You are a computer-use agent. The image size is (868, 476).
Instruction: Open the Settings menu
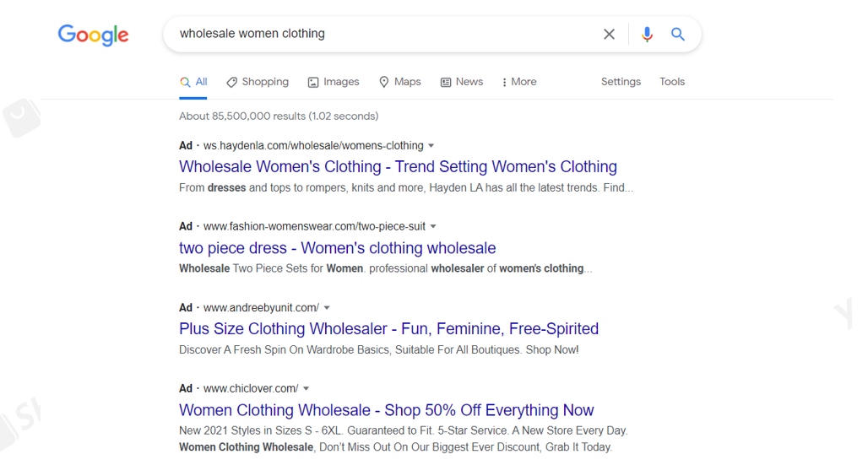click(x=621, y=82)
